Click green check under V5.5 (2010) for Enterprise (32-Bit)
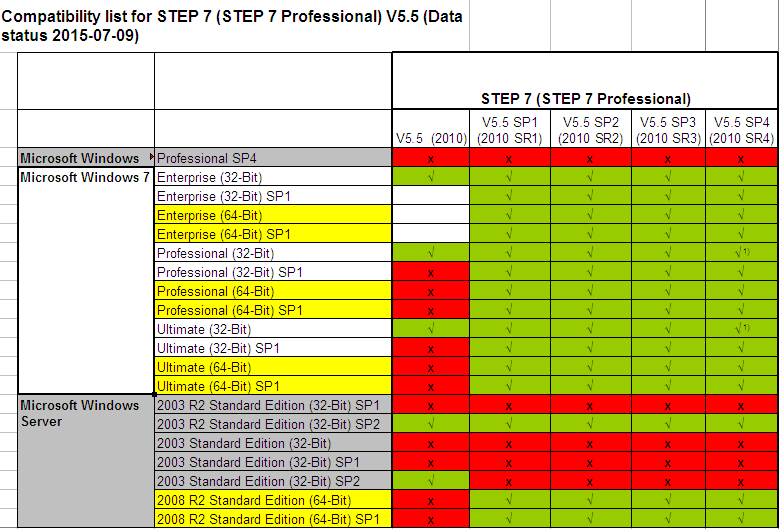The height and width of the screenshot is (529, 779). (x=431, y=177)
